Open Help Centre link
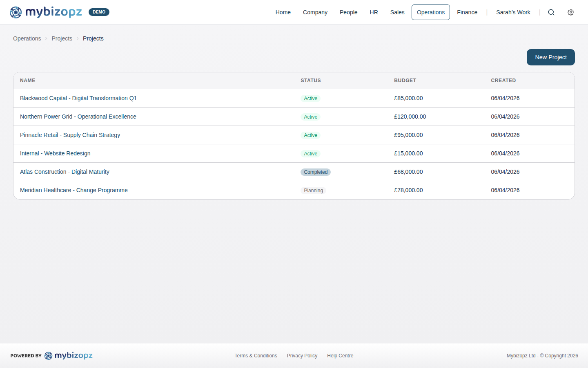 tap(340, 356)
